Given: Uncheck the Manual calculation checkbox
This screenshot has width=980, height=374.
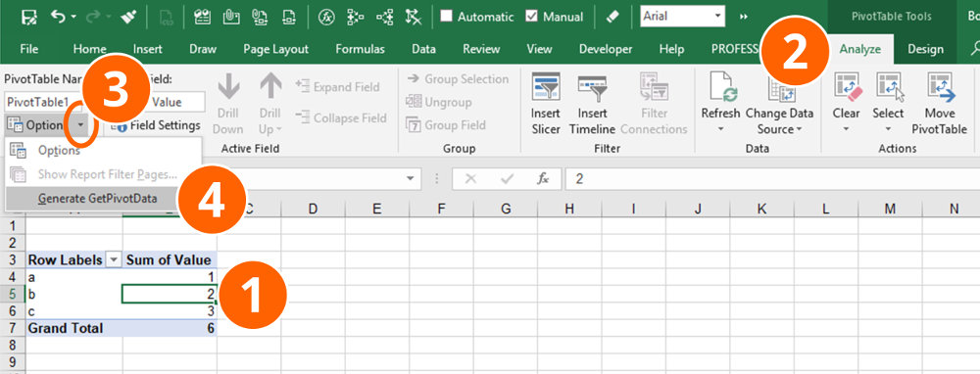Looking at the screenshot, I should click(531, 17).
